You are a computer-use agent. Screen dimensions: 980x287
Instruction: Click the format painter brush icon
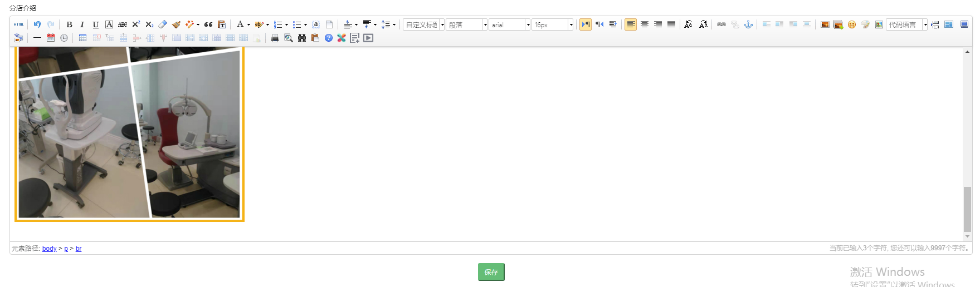click(176, 24)
